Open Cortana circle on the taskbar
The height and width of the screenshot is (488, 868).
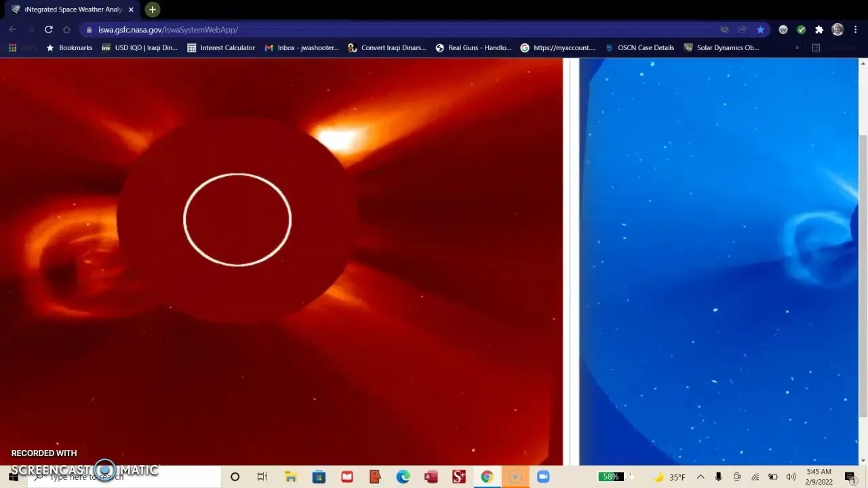click(x=235, y=477)
